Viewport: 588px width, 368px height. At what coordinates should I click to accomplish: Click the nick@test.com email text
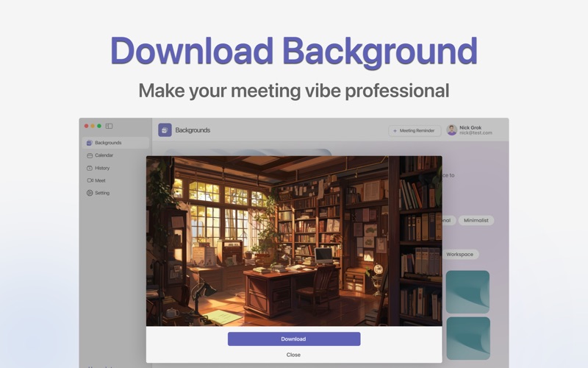point(476,133)
